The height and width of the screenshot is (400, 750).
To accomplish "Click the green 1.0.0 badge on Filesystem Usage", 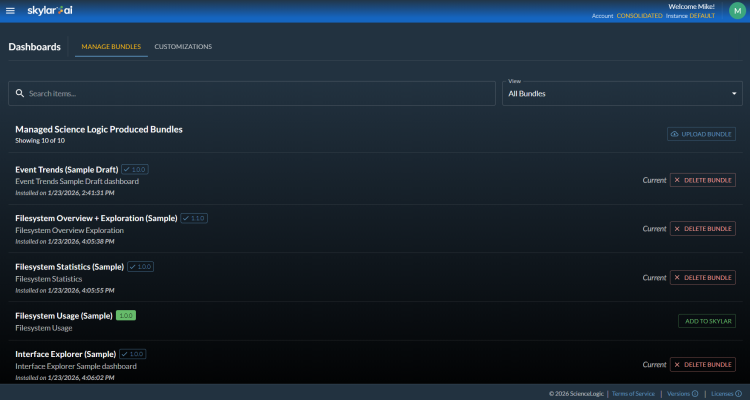I will (x=126, y=315).
